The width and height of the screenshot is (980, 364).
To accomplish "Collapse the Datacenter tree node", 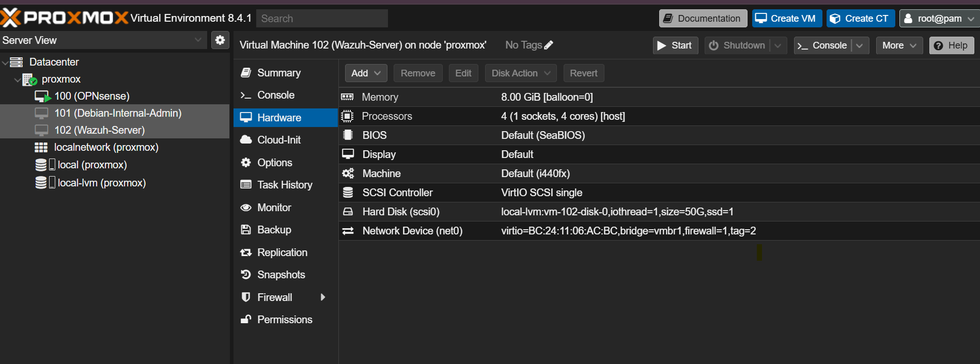I will tap(5, 62).
